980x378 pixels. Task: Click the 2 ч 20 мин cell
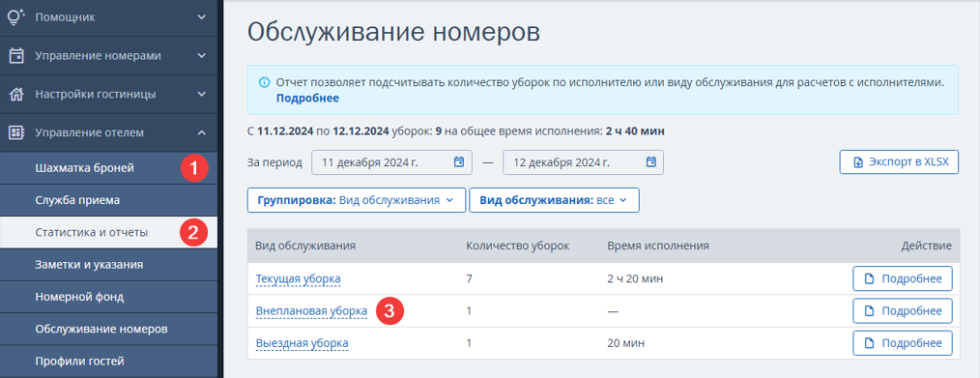click(635, 278)
